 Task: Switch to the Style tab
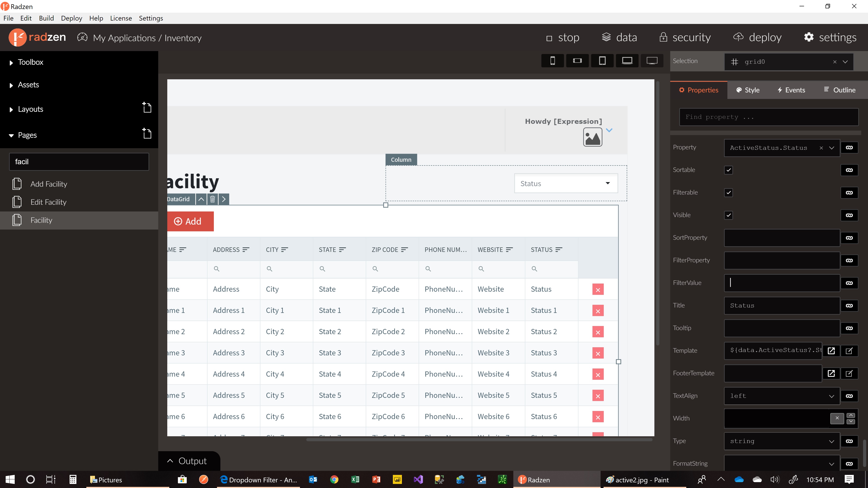748,90
